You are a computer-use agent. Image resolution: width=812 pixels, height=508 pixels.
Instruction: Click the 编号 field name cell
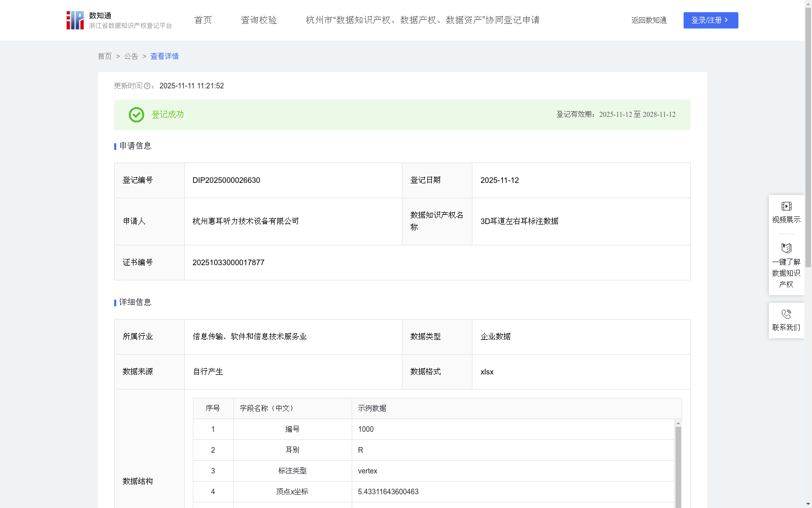(292, 429)
